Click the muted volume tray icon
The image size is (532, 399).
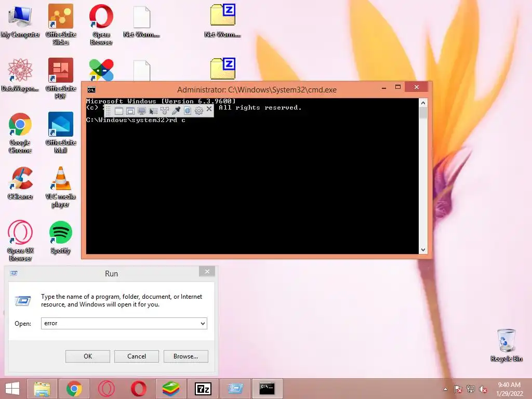483,389
